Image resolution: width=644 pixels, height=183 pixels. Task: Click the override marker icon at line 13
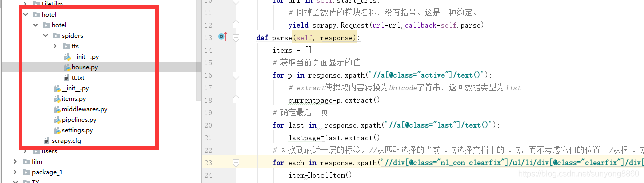click(223, 37)
